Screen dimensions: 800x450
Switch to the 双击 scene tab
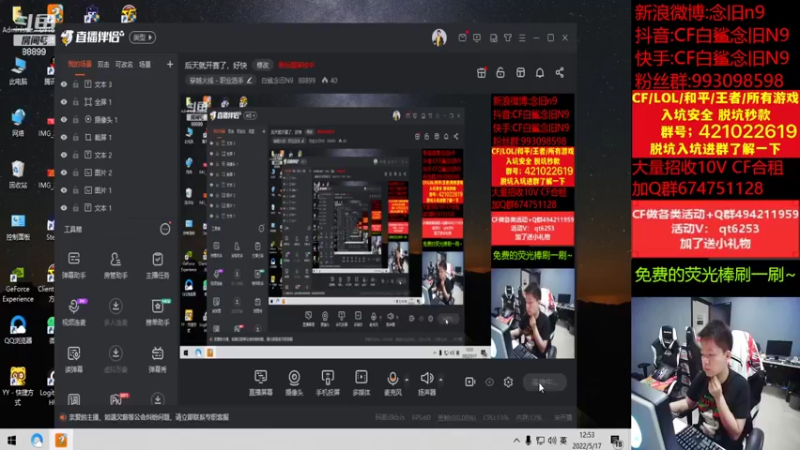pyautogui.click(x=103, y=64)
